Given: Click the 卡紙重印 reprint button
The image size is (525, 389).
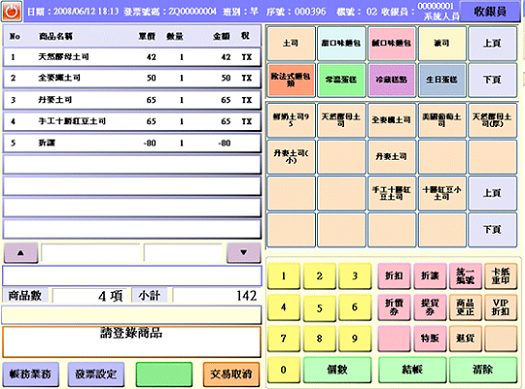Looking at the screenshot, I should click(501, 276).
